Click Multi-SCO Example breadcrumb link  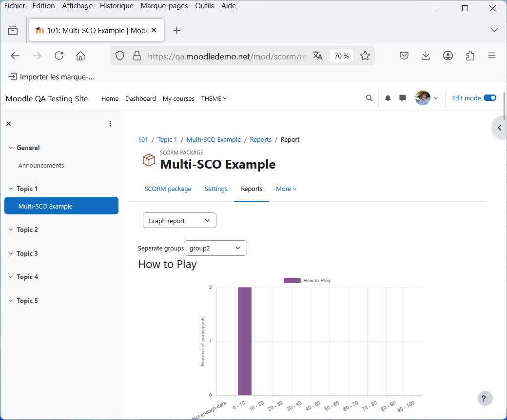point(214,139)
